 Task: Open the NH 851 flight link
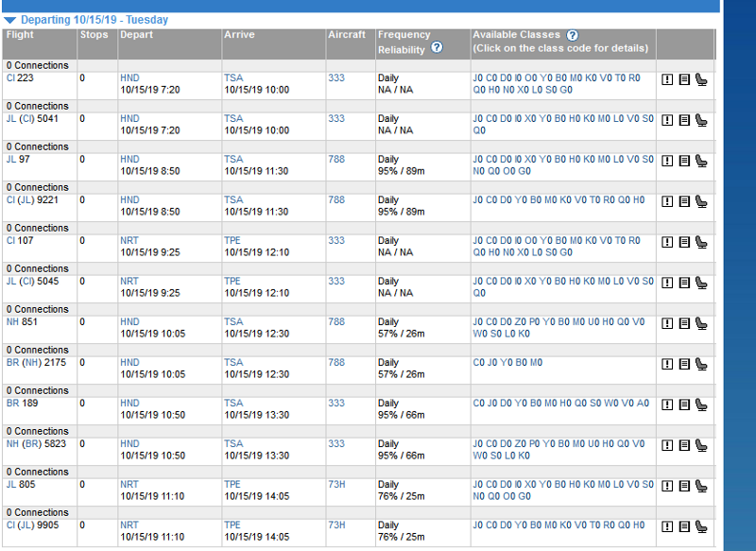coord(22,321)
